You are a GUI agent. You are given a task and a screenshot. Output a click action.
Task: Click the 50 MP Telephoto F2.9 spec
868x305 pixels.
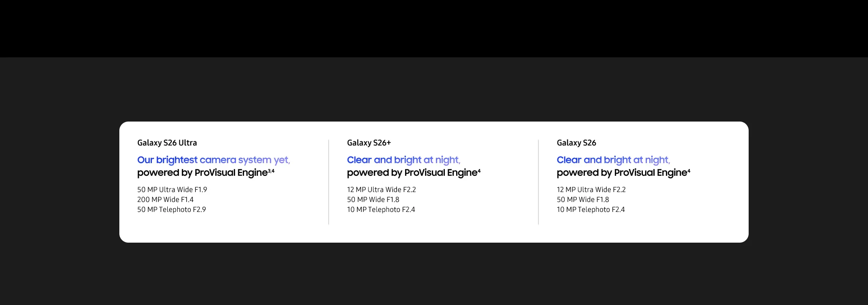(171, 210)
